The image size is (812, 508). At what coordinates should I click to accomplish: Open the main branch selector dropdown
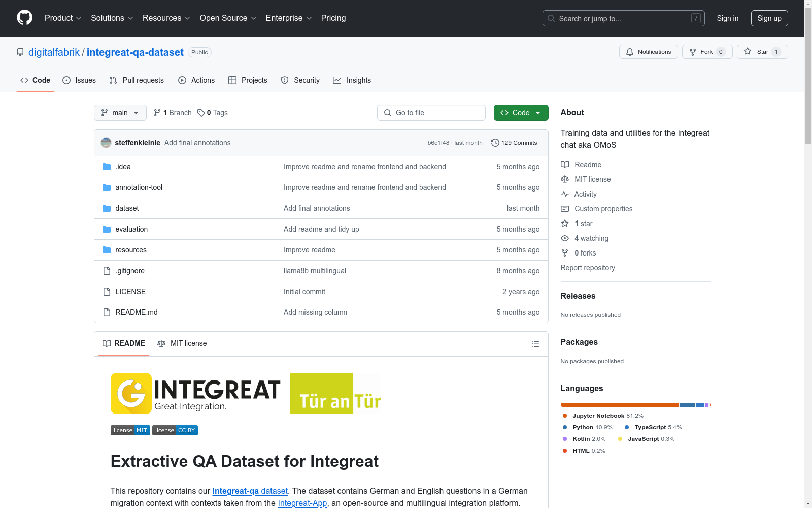pos(120,113)
